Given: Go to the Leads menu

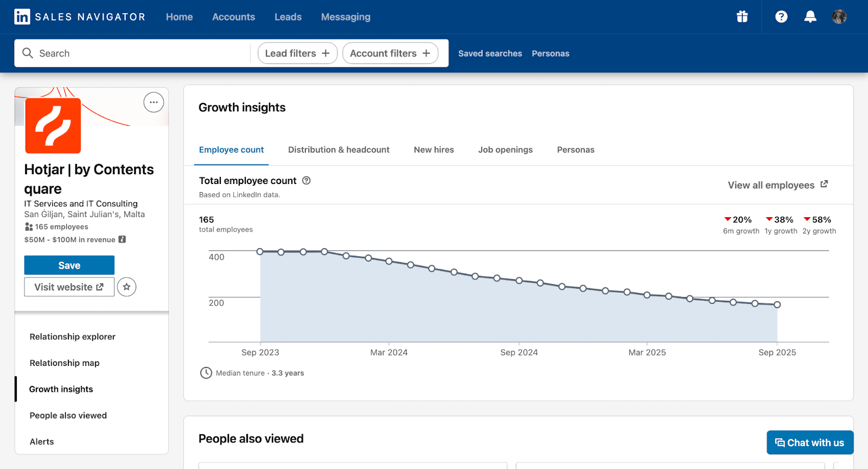Looking at the screenshot, I should (288, 17).
